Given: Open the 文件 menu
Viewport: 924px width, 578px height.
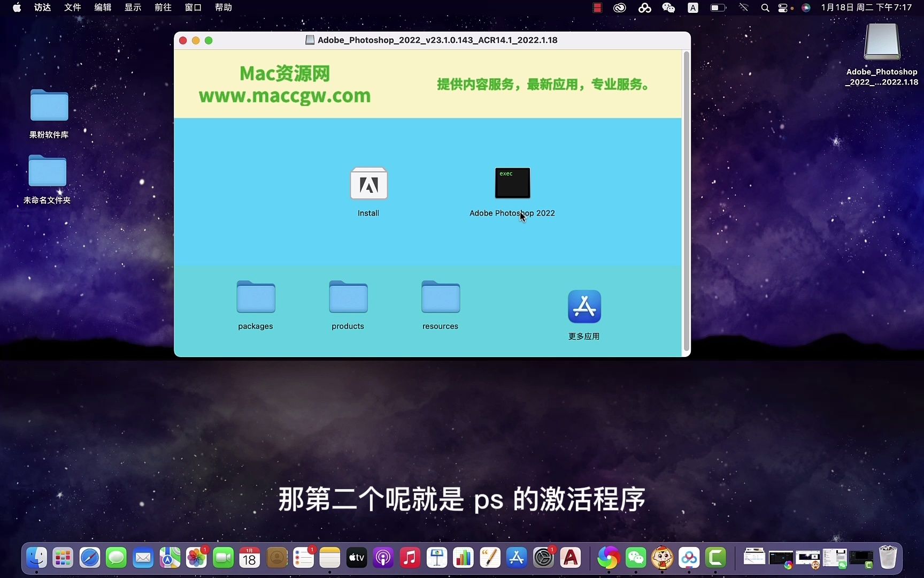Looking at the screenshot, I should click(x=73, y=7).
